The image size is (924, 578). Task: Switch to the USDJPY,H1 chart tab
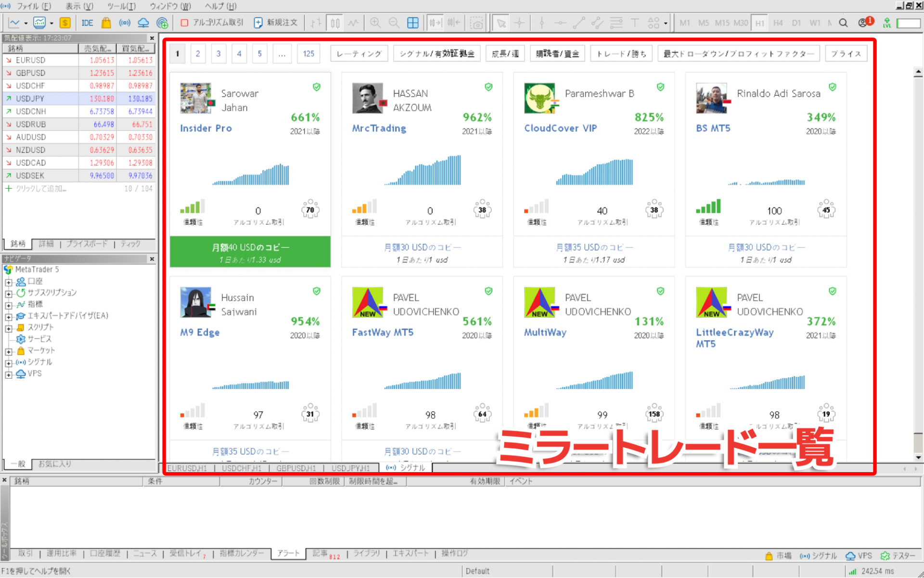click(350, 468)
